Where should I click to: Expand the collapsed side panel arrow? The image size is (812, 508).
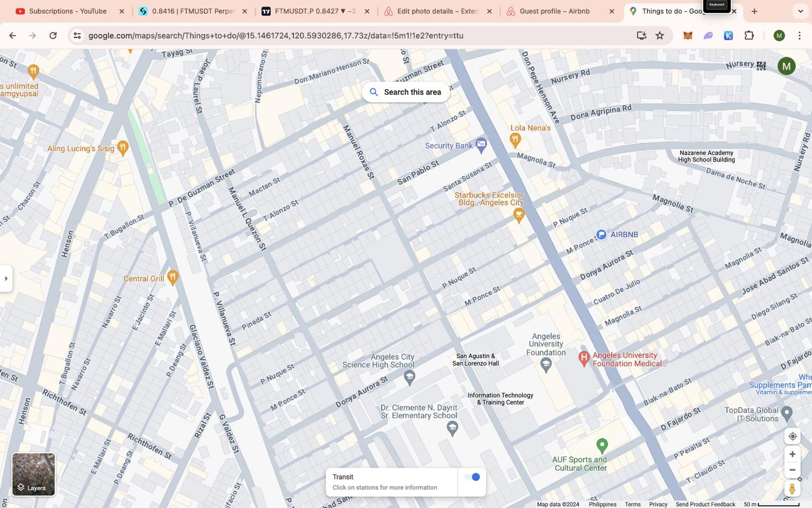(x=6, y=278)
